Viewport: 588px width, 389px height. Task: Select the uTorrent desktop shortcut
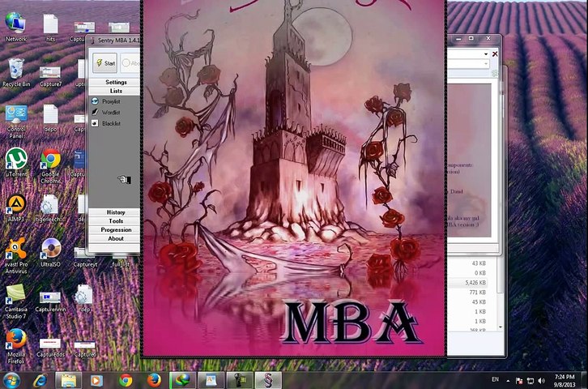pos(16,162)
